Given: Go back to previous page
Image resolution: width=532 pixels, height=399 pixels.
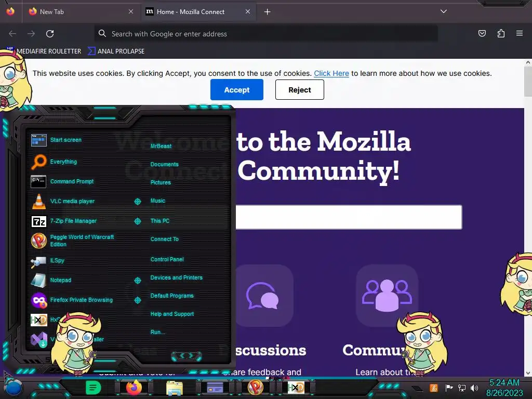Looking at the screenshot, I should pyautogui.click(x=12, y=34).
